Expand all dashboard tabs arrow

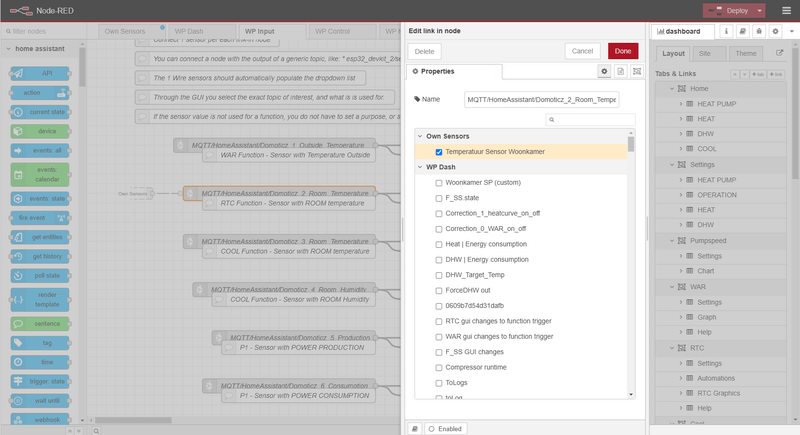point(745,74)
